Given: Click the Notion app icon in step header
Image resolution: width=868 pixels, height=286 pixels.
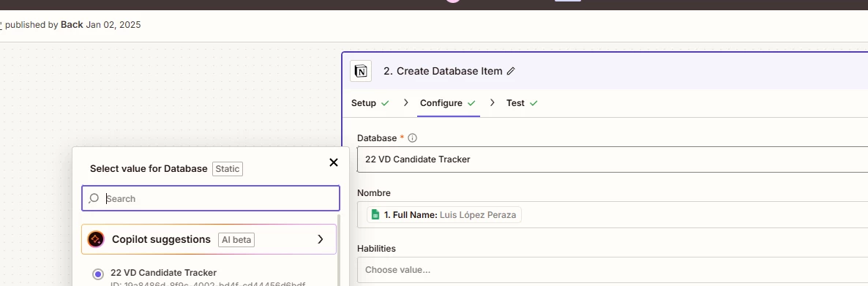Looking at the screenshot, I should point(361,72).
